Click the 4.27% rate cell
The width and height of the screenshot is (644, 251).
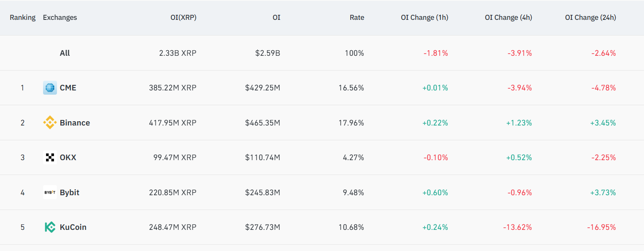(x=353, y=158)
